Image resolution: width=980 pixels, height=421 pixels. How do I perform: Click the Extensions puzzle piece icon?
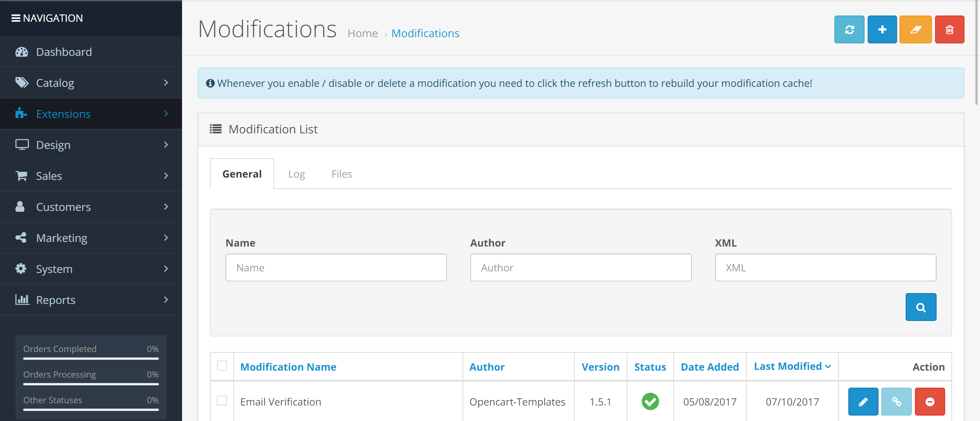[x=21, y=113]
